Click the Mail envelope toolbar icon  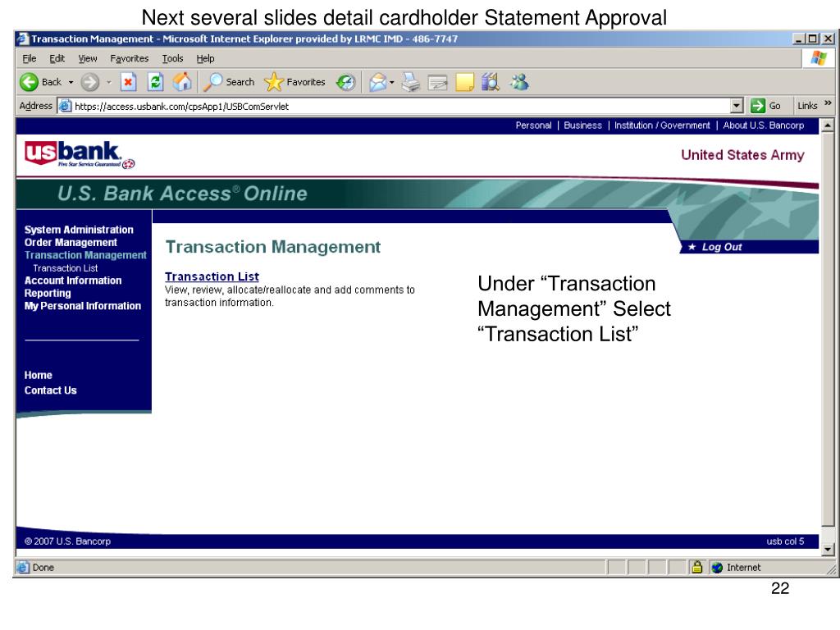[x=377, y=83]
